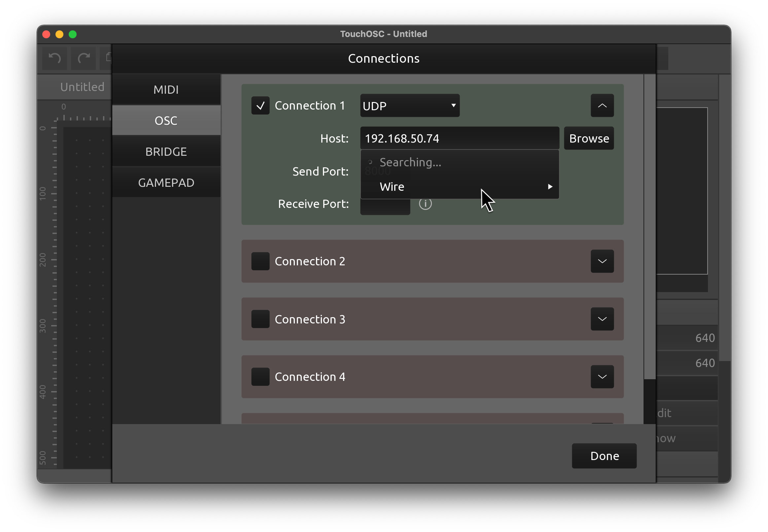Viewport: 768px width, 532px height.
Task: Click the macOS green zoom button
Action: [x=73, y=34]
